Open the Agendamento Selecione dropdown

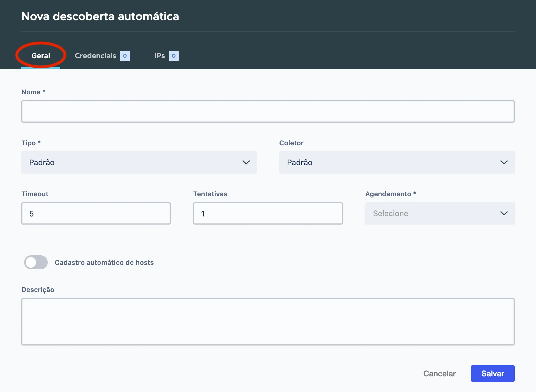coord(440,213)
